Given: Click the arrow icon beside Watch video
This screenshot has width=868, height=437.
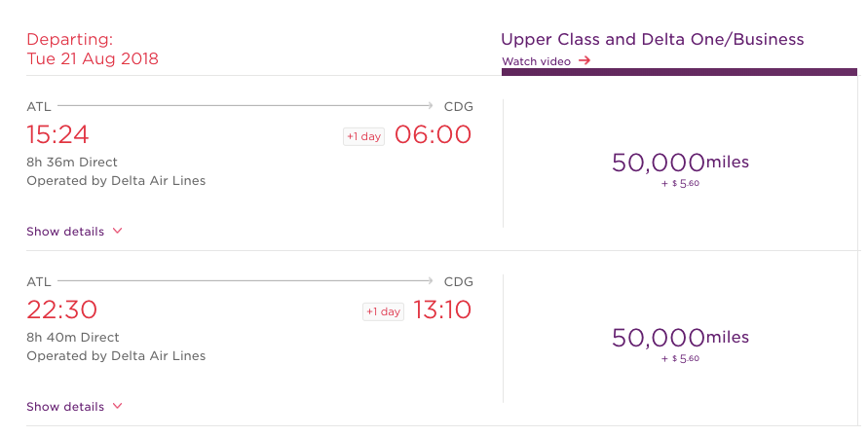Looking at the screenshot, I should pos(585,61).
